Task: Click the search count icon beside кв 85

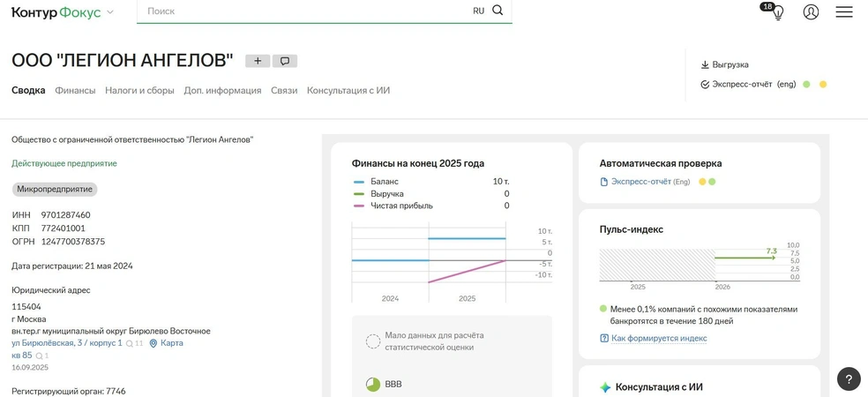Action: (x=42, y=356)
